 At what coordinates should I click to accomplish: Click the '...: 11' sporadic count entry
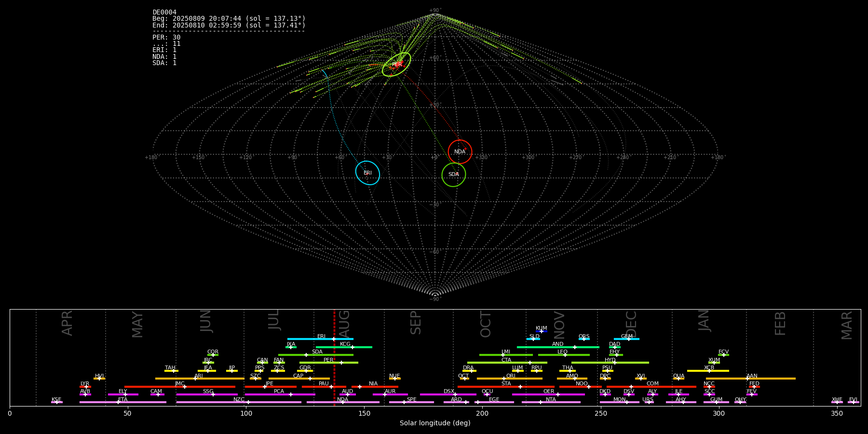pyautogui.click(x=166, y=44)
